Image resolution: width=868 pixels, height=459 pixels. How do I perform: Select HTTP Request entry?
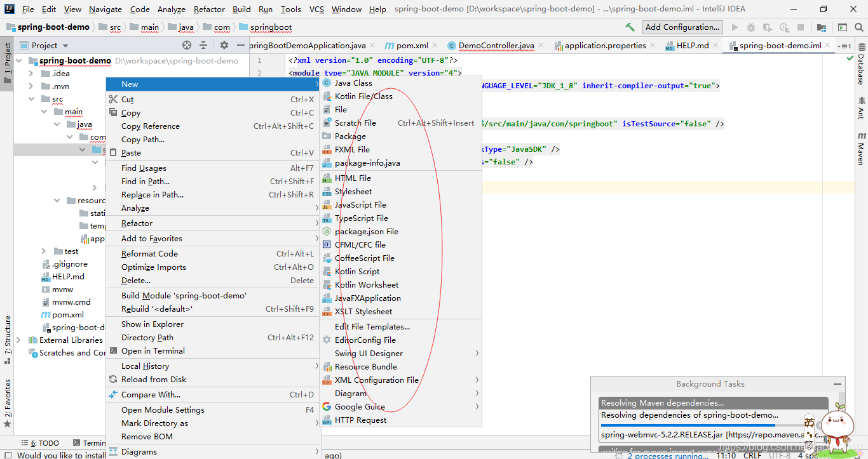pyautogui.click(x=400, y=420)
